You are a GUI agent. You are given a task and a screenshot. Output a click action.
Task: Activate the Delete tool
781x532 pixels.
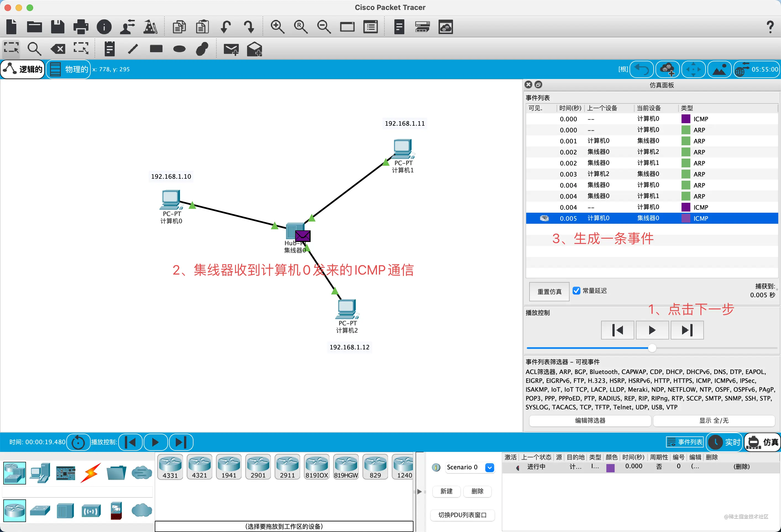tap(58, 49)
